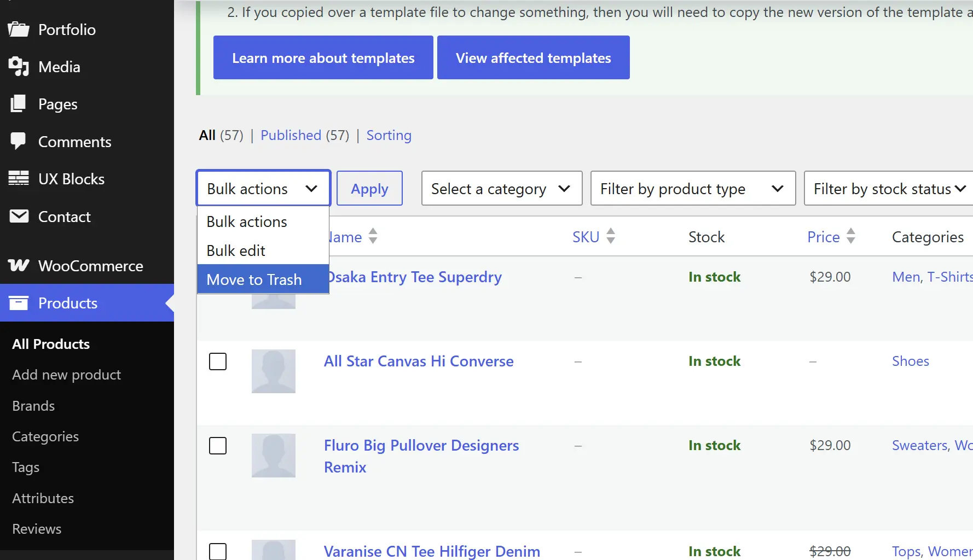Click the WooCommerce logo icon
The height and width of the screenshot is (560, 973).
19,266
